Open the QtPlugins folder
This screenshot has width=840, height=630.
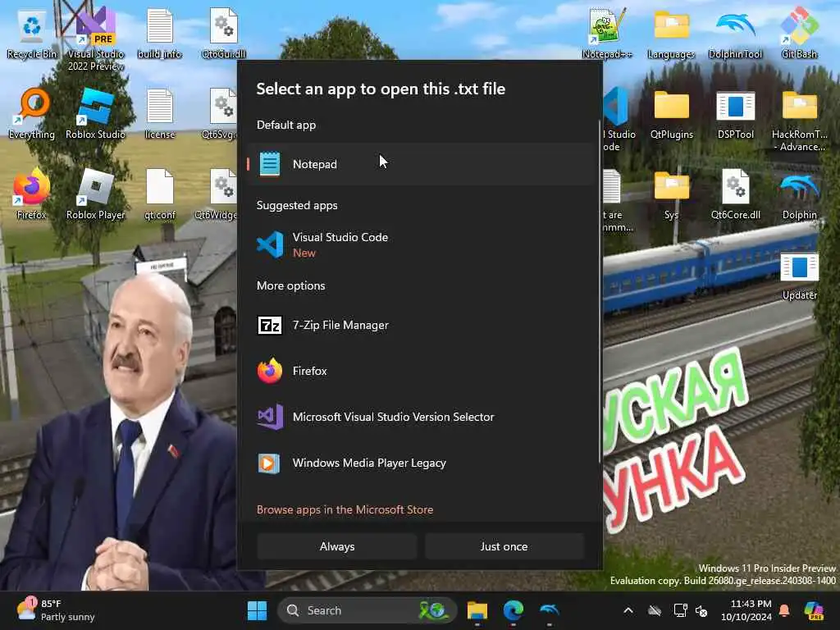(671, 113)
